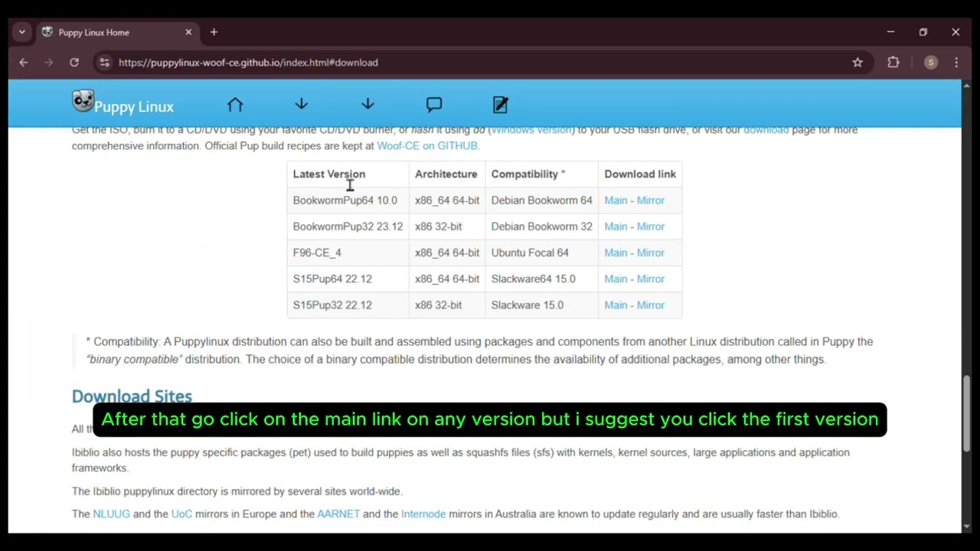Screen dimensions: 980x551
Task: Open Mirror link for BookwormPup64 10.0
Action: coord(651,201)
